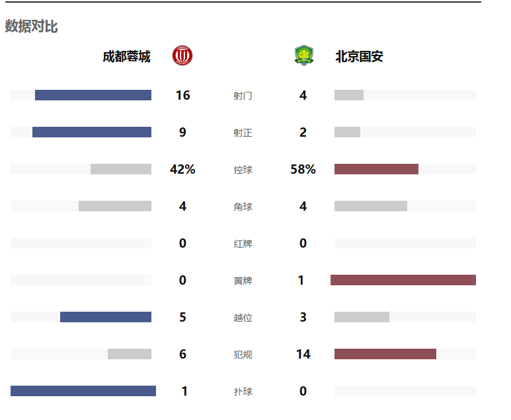Click the Beijing Guoan team logo

click(x=303, y=55)
